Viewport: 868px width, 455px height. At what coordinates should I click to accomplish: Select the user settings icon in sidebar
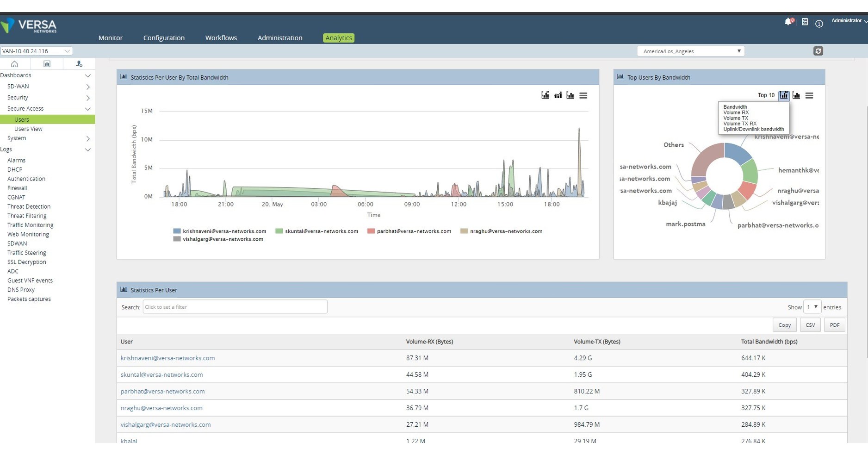click(79, 64)
